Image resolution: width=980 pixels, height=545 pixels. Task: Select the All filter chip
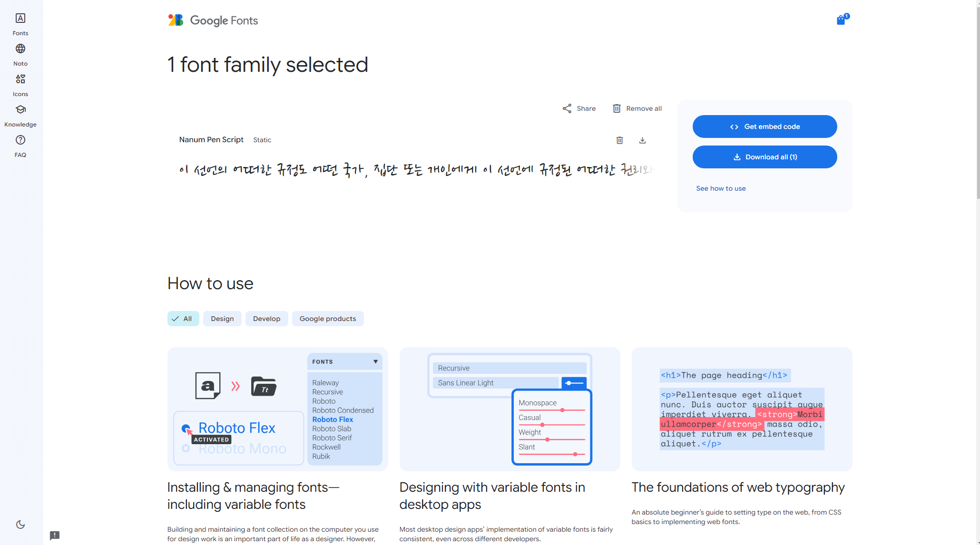coord(183,319)
